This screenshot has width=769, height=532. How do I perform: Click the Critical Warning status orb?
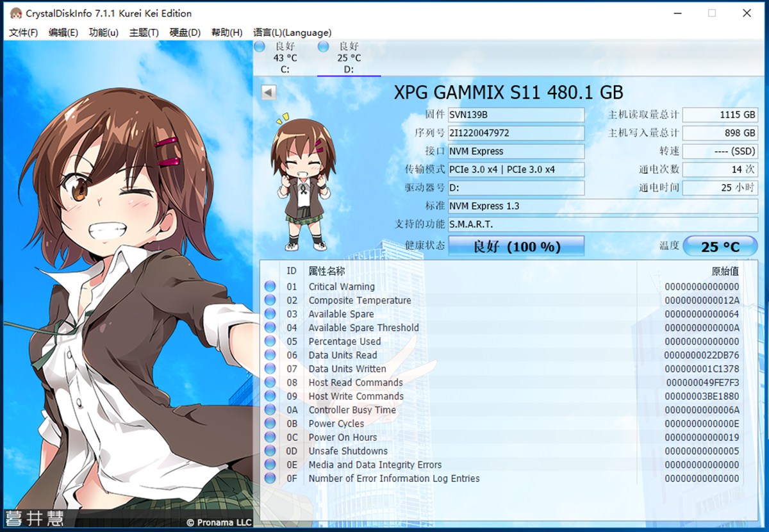[270, 287]
